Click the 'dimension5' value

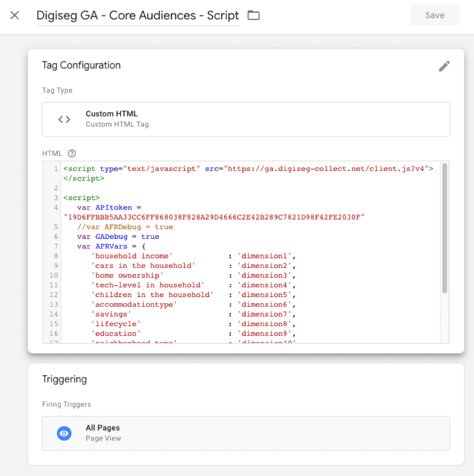coord(264,295)
